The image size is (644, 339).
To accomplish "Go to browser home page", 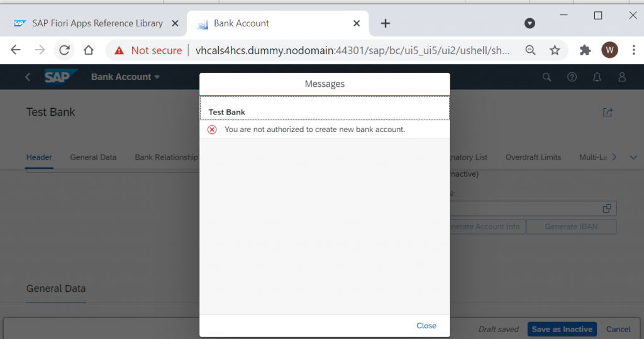I will click(x=88, y=50).
